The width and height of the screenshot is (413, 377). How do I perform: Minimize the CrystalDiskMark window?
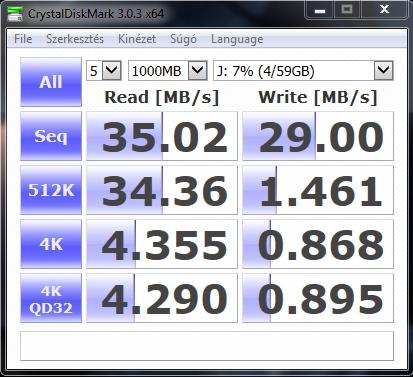pyautogui.click(x=320, y=10)
